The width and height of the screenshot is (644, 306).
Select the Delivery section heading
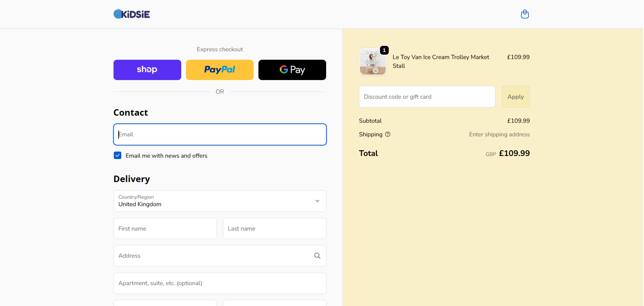pos(131,179)
